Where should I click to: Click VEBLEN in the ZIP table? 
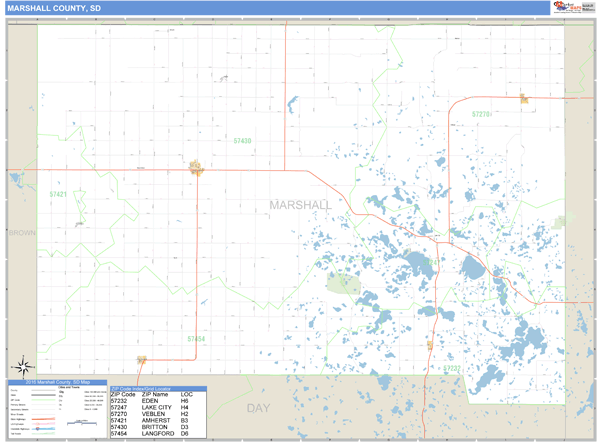point(153,414)
